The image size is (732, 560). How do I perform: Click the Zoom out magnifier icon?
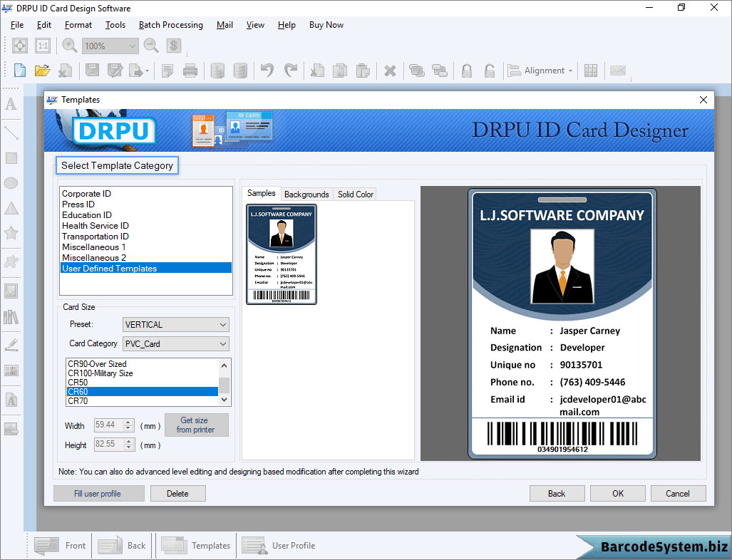coord(151,46)
